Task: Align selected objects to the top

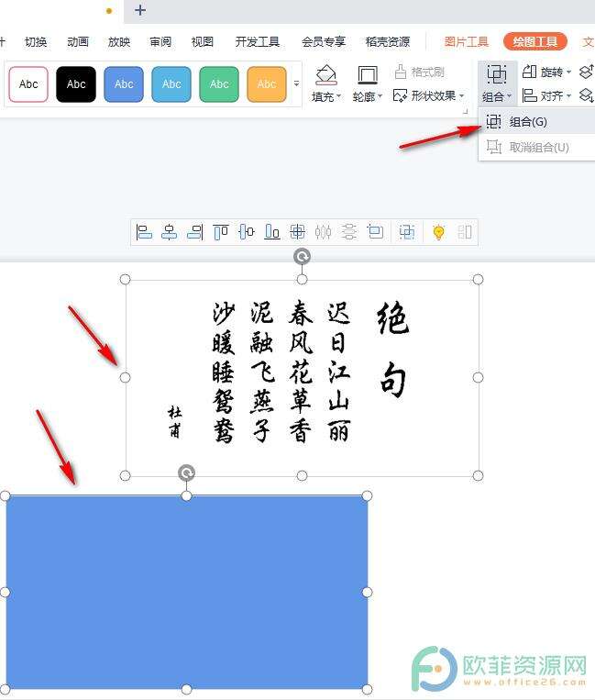Action: tap(221, 232)
